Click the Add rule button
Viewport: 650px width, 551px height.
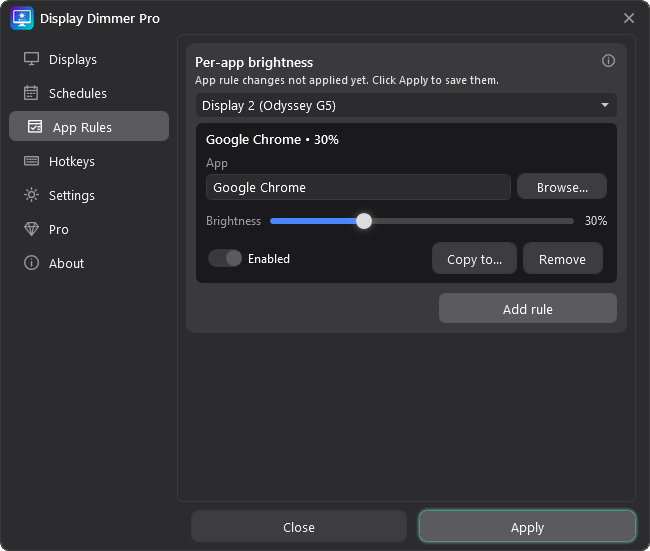(x=528, y=308)
